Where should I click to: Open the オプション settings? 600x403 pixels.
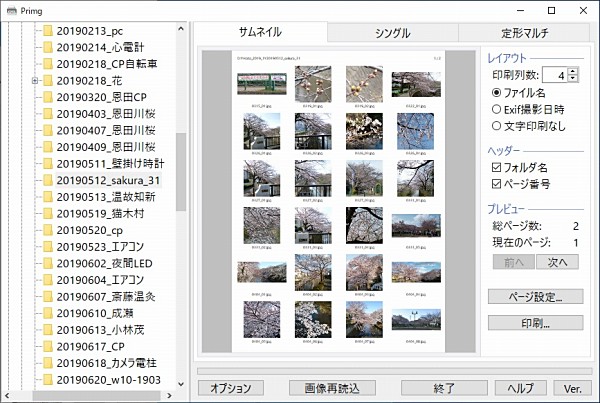coord(231,388)
